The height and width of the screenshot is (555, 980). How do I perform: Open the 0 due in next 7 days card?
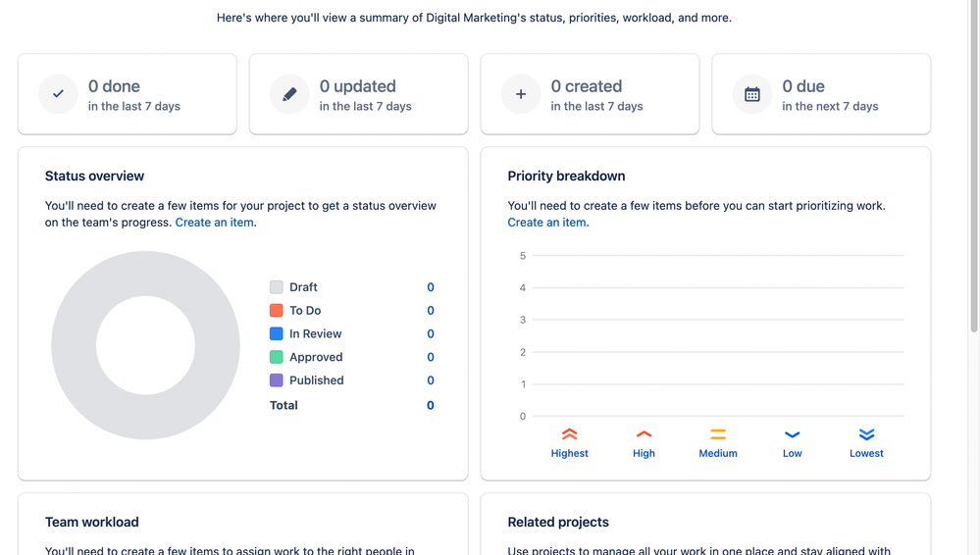pos(821,94)
